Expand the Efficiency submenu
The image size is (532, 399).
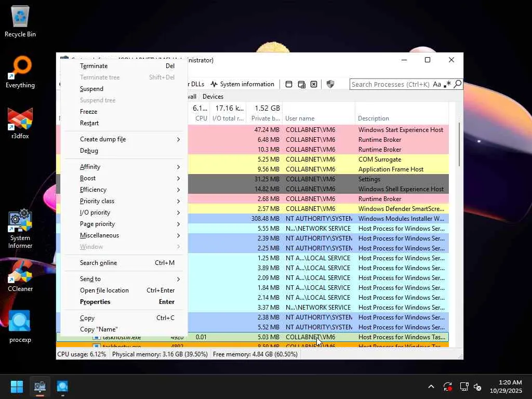coord(124,190)
